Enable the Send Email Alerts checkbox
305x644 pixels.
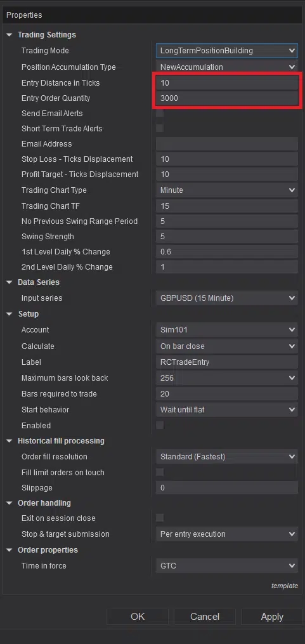[x=160, y=114]
